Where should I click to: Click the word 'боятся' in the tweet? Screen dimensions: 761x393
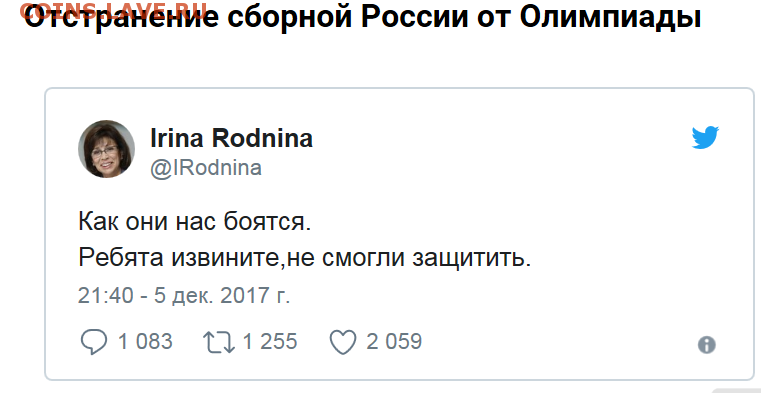coord(266,224)
